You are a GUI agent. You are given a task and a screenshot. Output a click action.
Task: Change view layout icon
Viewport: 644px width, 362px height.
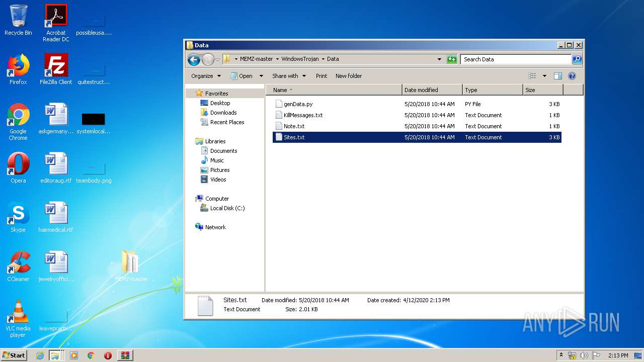[532, 76]
